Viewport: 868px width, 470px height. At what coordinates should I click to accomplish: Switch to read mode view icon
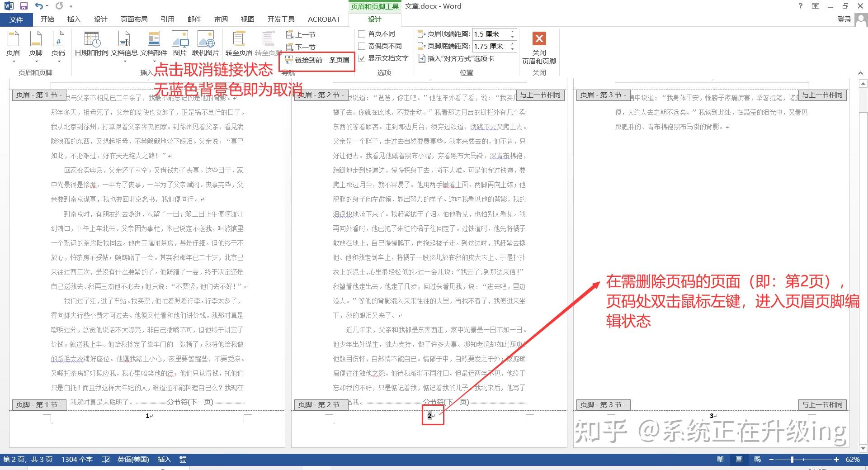(721, 459)
